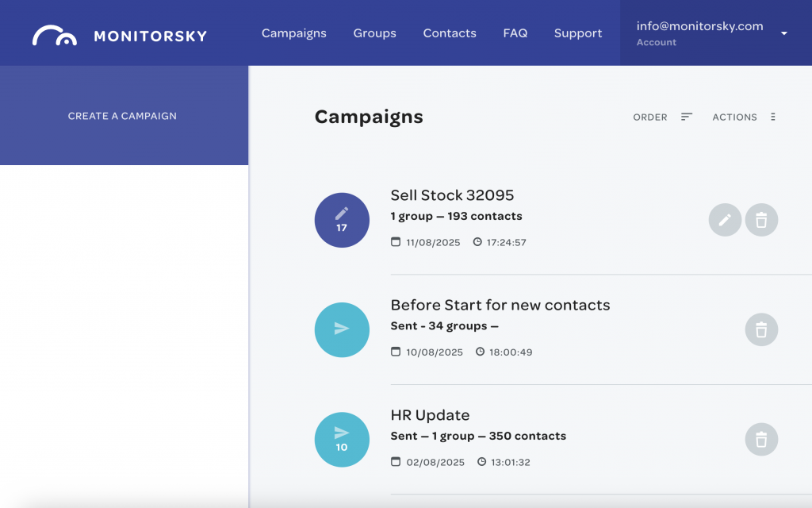Screen dimensions: 812x508
Task: Click the date 11/08/2025
Action: click(x=433, y=243)
